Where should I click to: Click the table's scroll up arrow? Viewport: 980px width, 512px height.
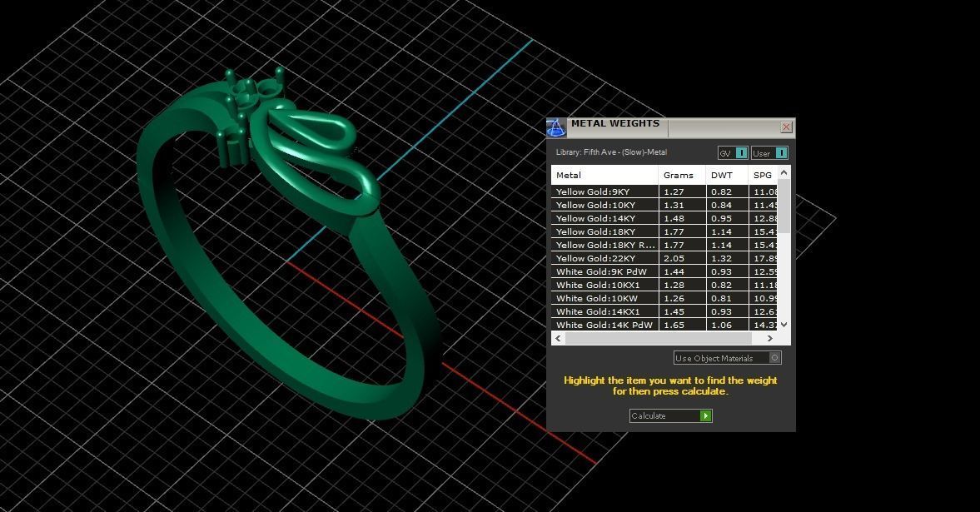tap(784, 172)
